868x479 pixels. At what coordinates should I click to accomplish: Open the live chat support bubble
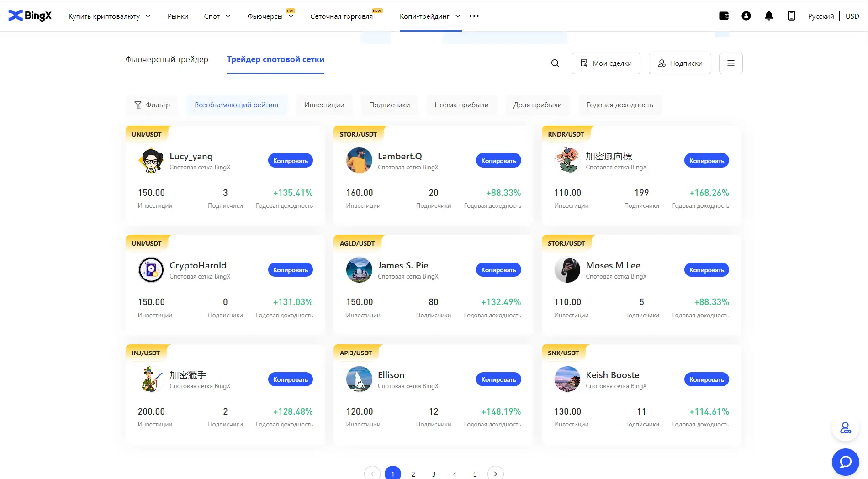click(x=845, y=462)
